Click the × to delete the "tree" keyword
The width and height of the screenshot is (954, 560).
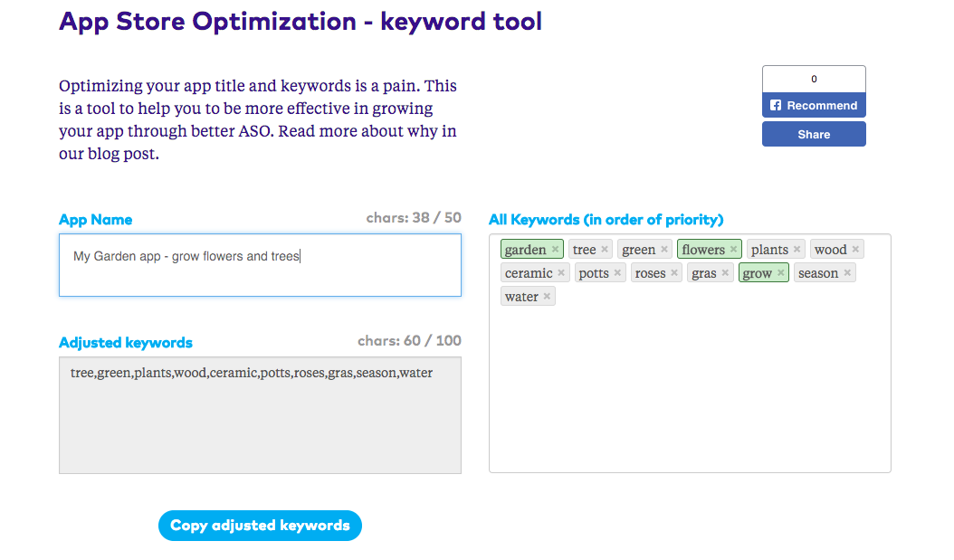[x=604, y=250]
